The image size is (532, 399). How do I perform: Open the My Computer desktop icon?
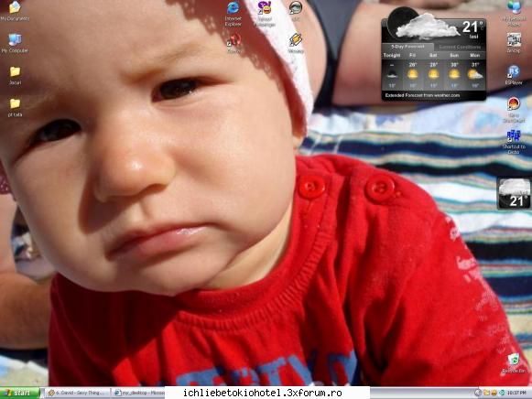pyautogui.click(x=15, y=43)
